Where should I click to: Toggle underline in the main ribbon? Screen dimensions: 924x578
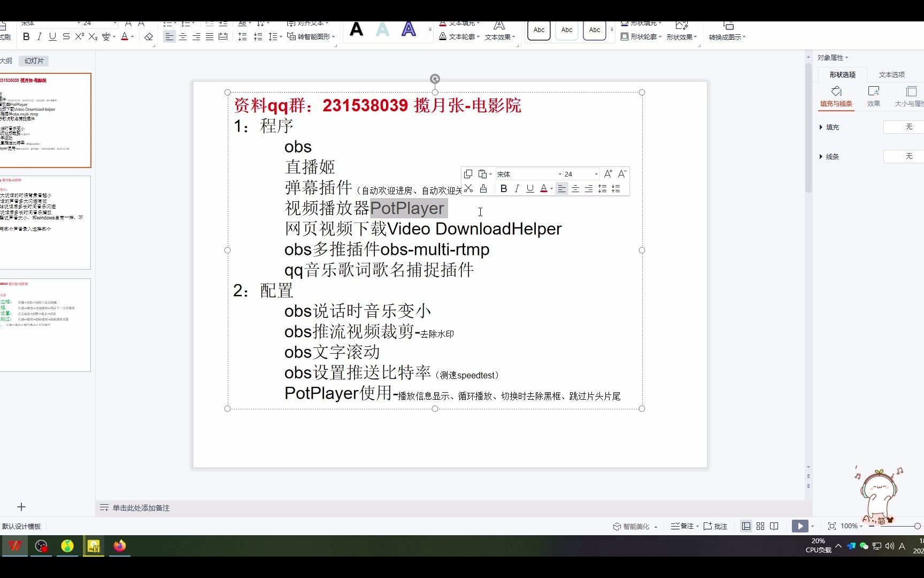[52, 37]
